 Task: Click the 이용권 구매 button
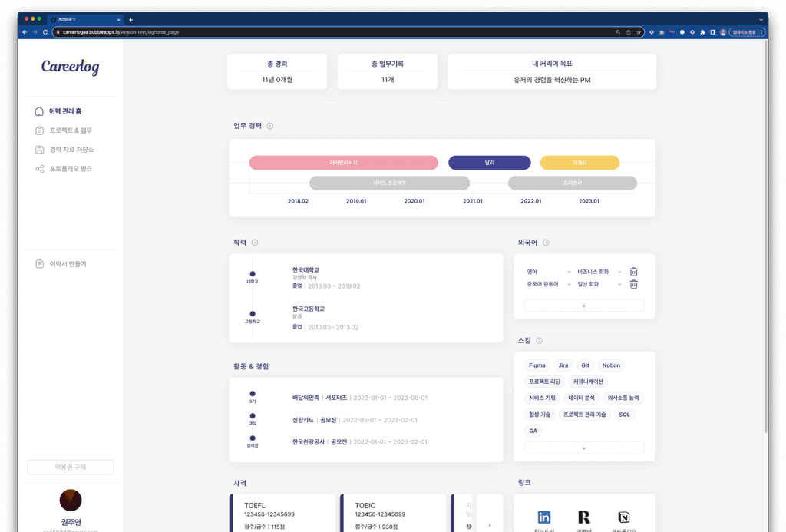click(x=70, y=467)
